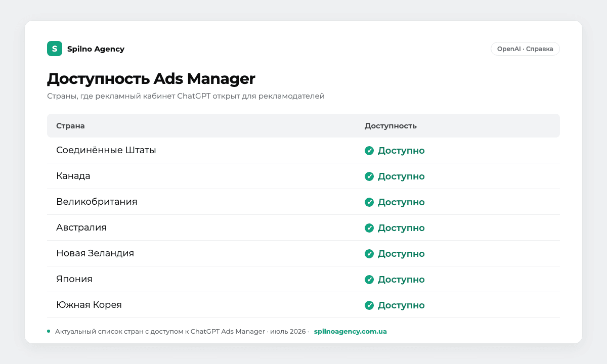Click the footer note Актуальный список стран
Image resolution: width=607 pixels, height=364 pixels.
point(182,332)
